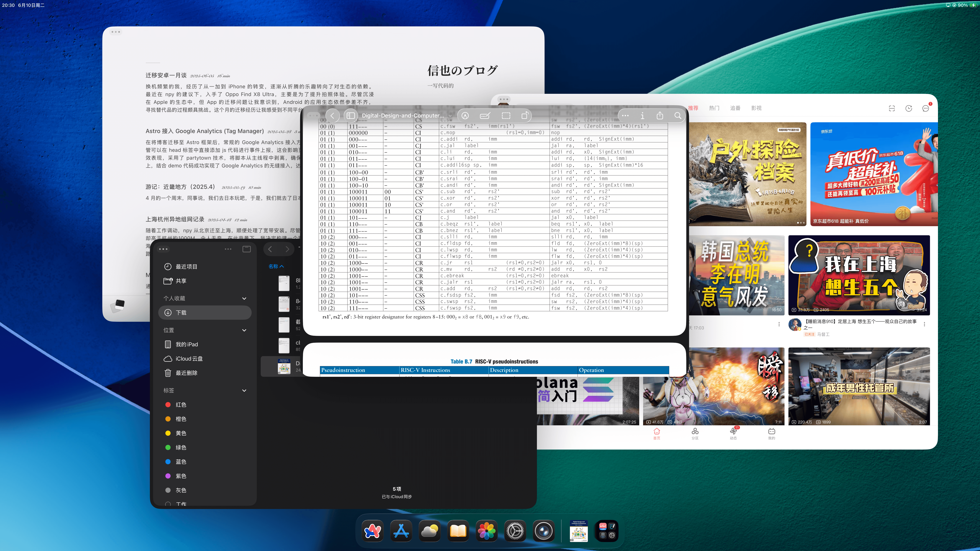The image size is (980, 551).
Task: Toggle the PDF sidebar panel button
Action: coord(350,116)
